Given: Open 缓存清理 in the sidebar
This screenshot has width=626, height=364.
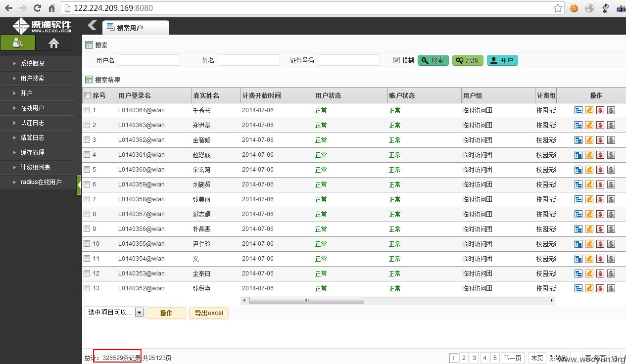Looking at the screenshot, I should coord(37,152).
